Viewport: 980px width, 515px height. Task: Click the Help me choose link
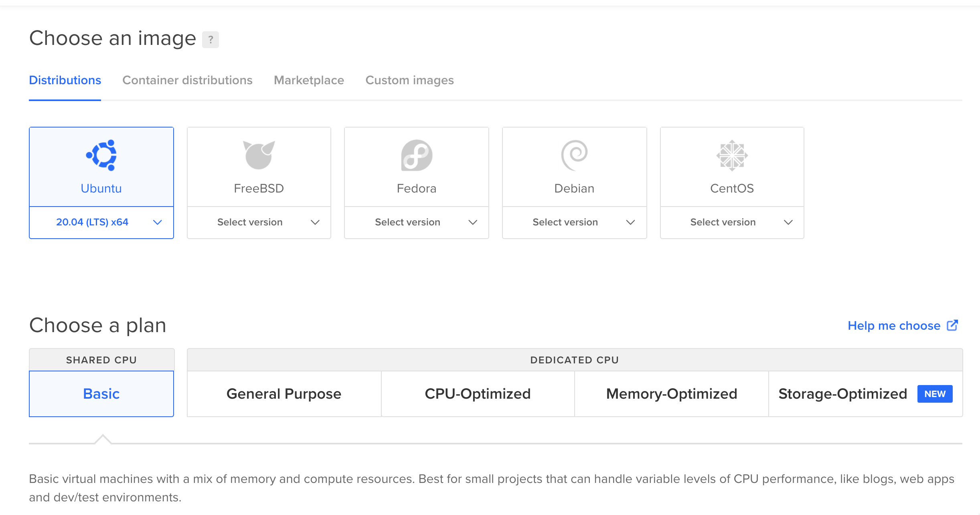894,326
